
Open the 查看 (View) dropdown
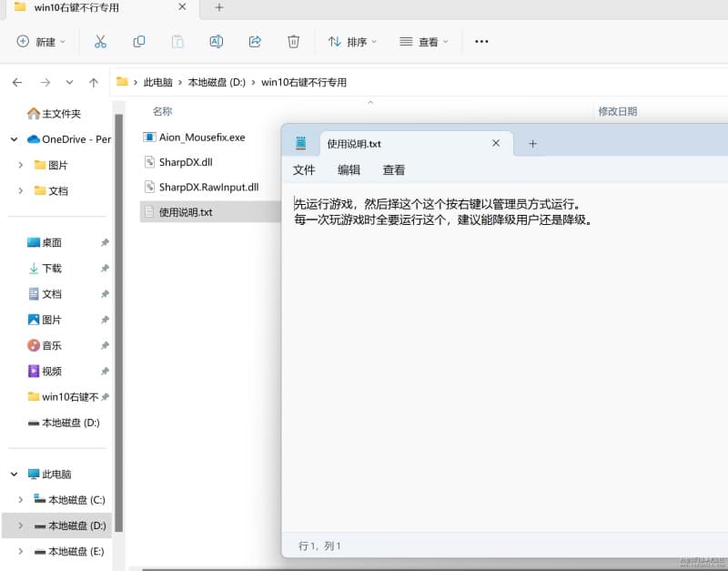(x=423, y=42)
